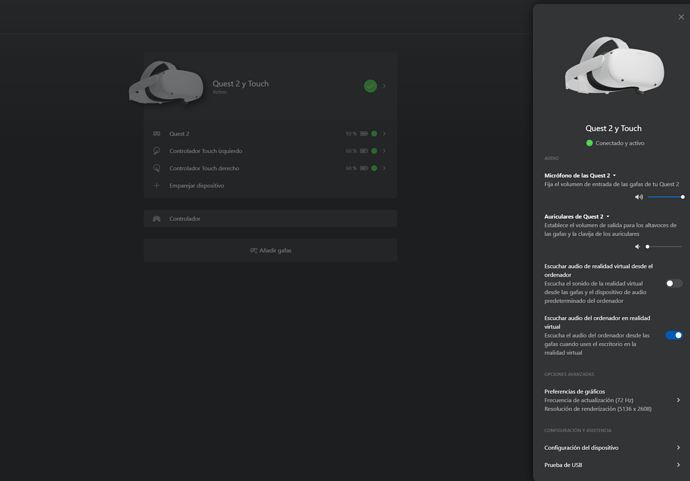This screenshot has width=690, height=481.
Task: Open Preferencias de gráficos
Action: pos(613,400)
